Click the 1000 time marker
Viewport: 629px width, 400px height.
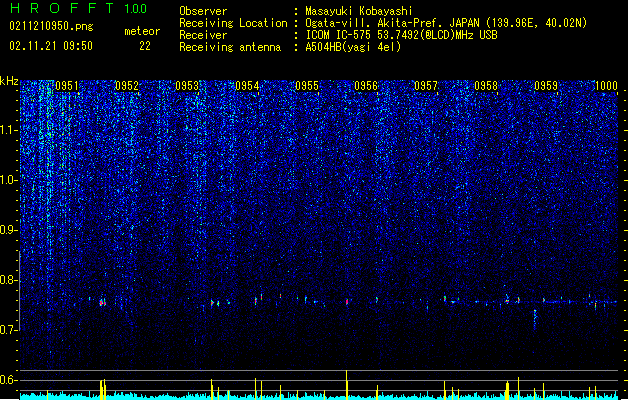[x=606, y=86]
